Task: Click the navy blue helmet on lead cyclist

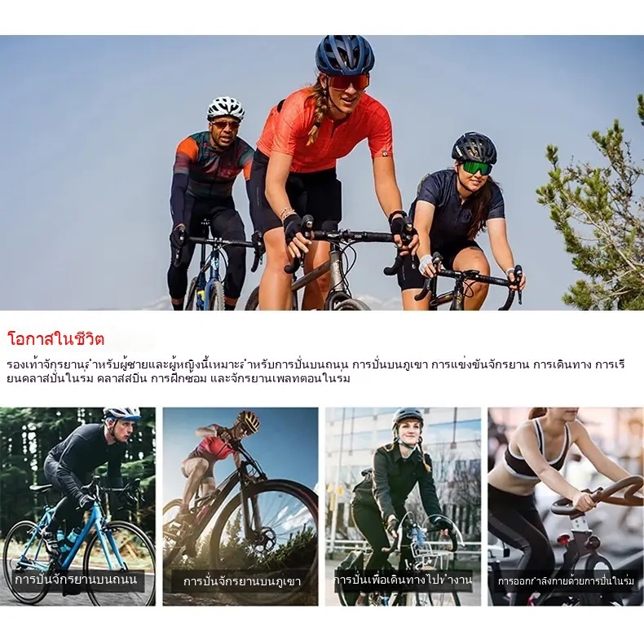Action: click(343, 55)
